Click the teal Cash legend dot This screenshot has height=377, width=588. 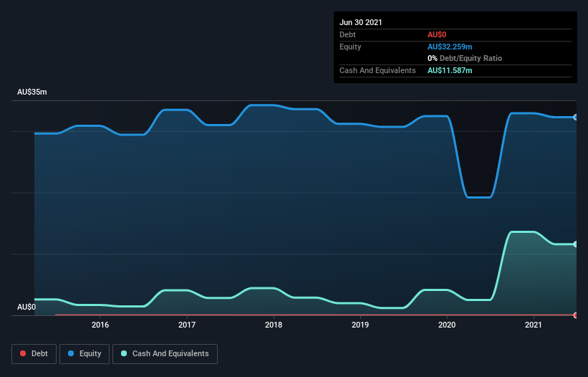tap(124, 353)
